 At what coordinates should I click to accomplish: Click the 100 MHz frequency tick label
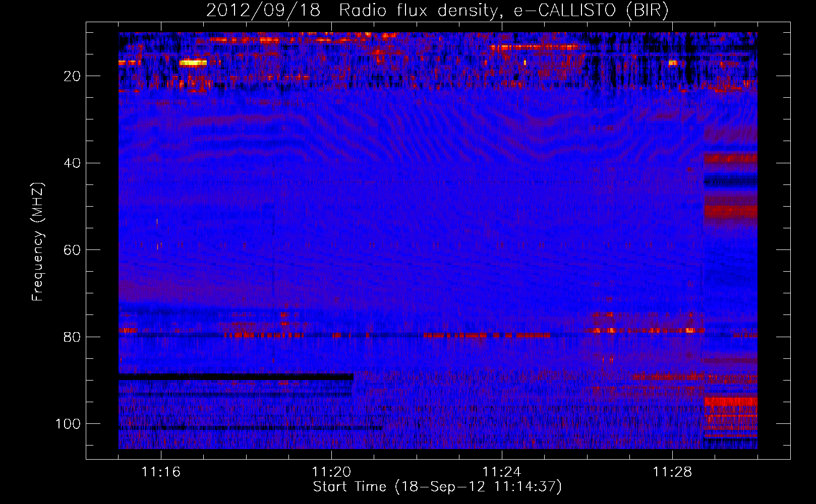click(68, 424)
